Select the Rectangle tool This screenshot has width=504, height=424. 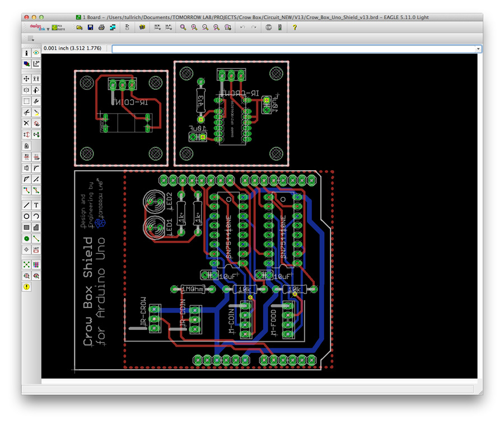click(x=26, y=227)
